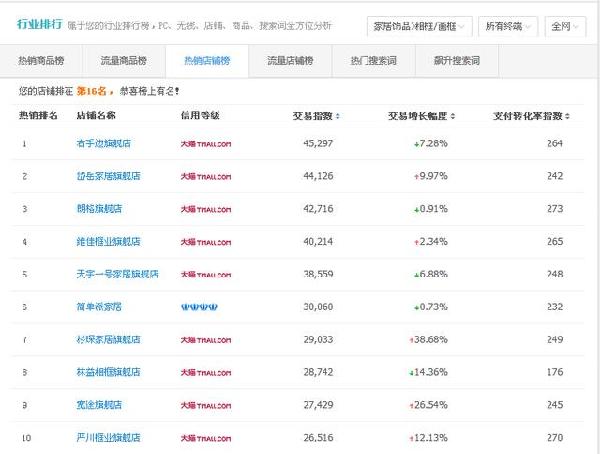The width and height of the screenshot is (600, 454).
Task: Open the 所有终端 terminal dropdown
Action: (508, 26)
